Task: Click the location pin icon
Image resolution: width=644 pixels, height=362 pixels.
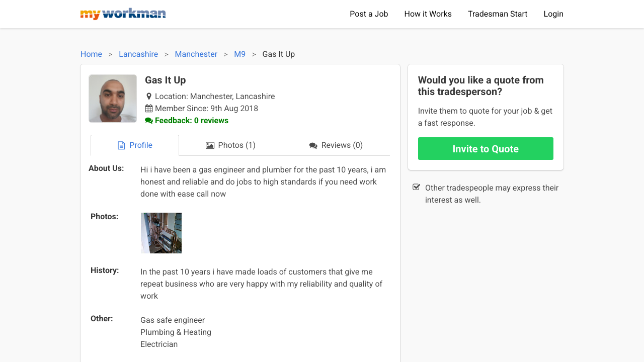Action: [149, 97]
